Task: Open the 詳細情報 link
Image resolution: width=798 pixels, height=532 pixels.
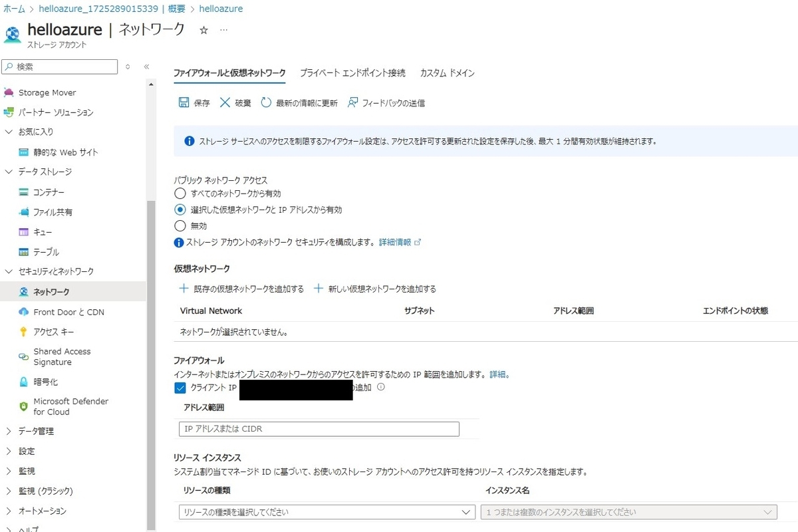Action: point(400,242)
